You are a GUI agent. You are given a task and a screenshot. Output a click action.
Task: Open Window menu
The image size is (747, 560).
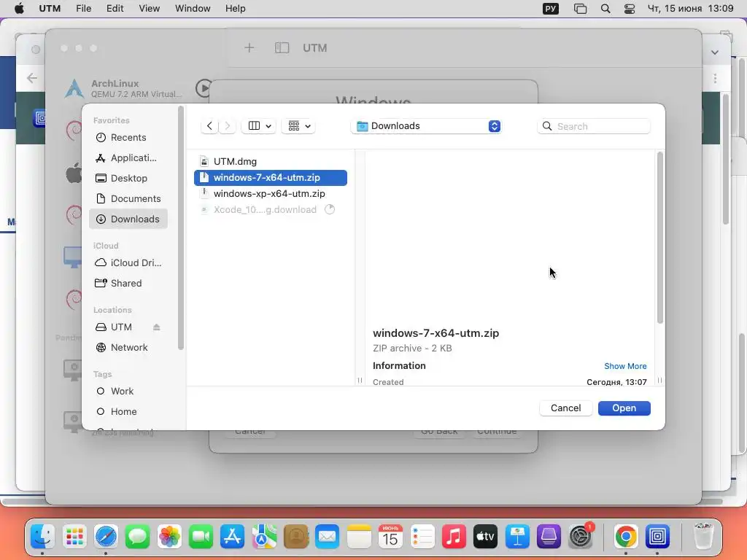(193, 9)
